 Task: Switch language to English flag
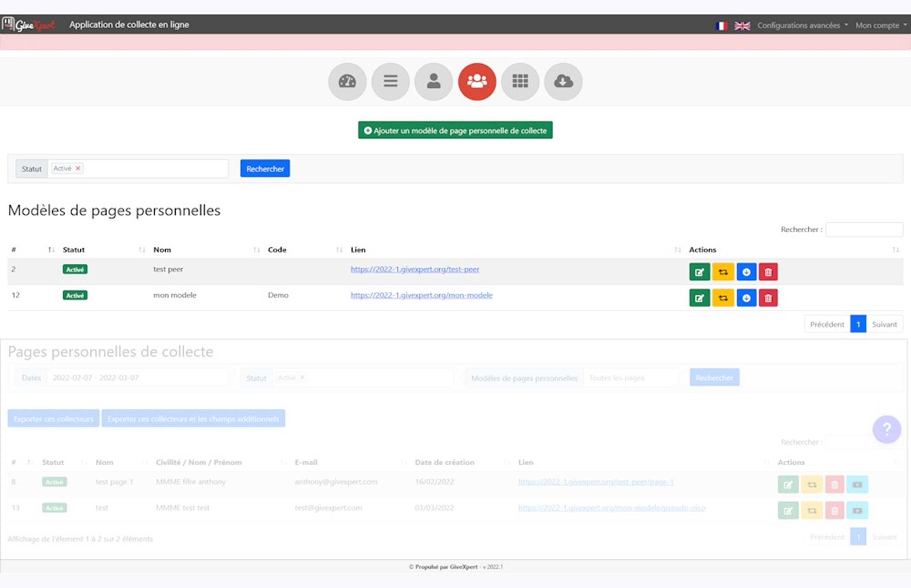(x=742, y=25)
